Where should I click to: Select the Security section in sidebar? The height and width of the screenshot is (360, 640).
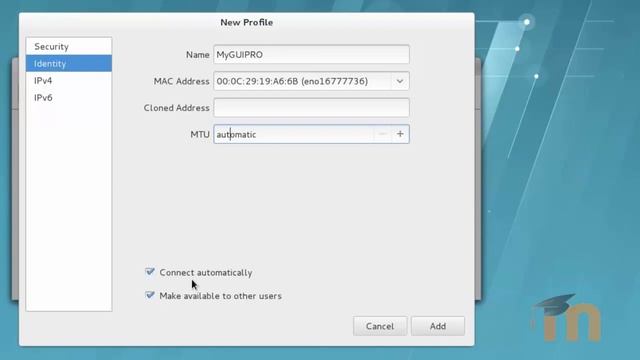(x=69, y=47)
